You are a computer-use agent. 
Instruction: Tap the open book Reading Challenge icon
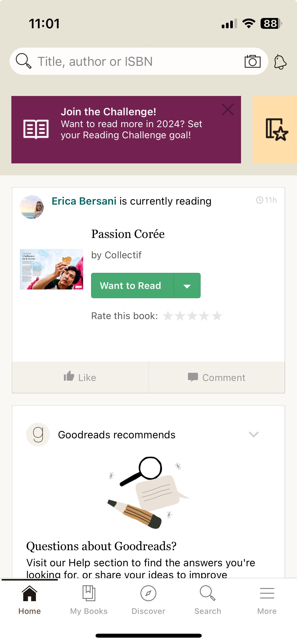[36, 129]
